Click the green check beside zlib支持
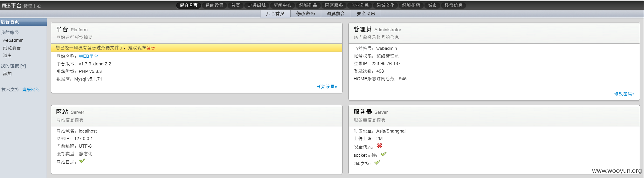 377,162
